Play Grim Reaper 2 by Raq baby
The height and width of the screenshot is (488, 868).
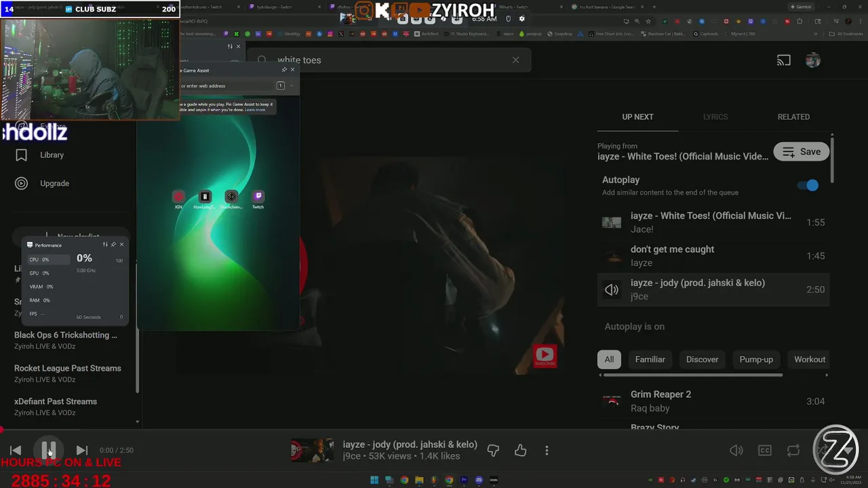(713, 401)
